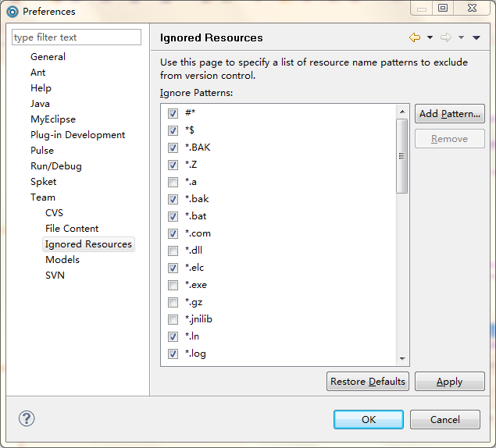The height and width of the screenshot is (448, 496).
Task: Click the pattern list scroll up arrow
Action: click(402, 112)
